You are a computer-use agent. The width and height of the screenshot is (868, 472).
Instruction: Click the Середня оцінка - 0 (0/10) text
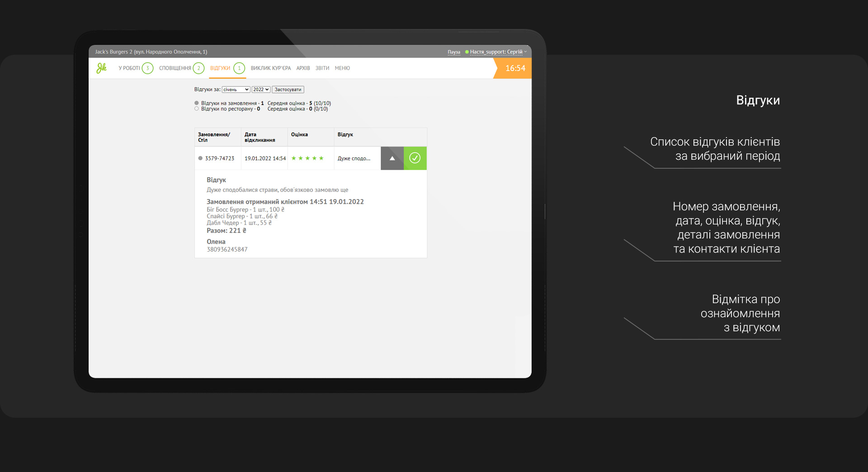pos(298,109)
